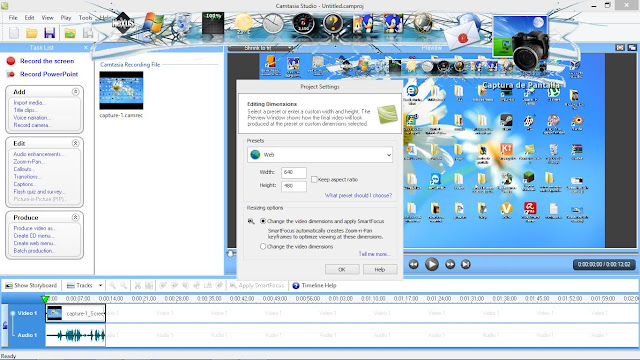Click the Windows logo dock icon

(153, 23)
